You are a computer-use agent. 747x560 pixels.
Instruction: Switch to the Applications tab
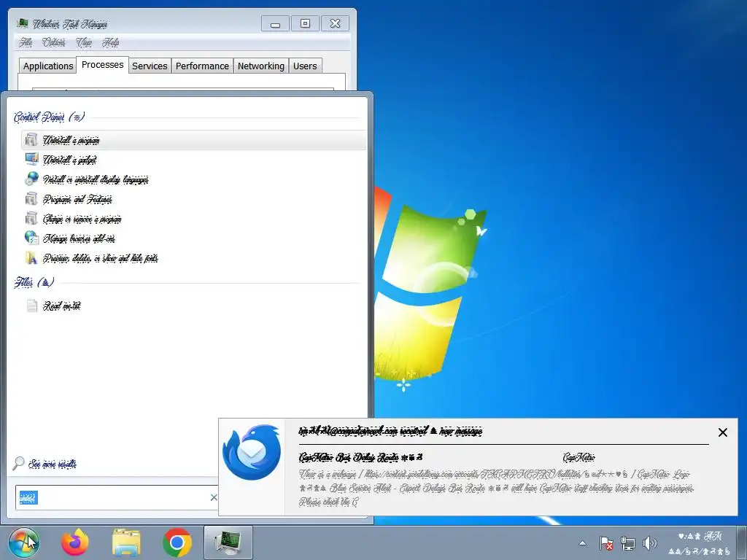pos(47,66)
